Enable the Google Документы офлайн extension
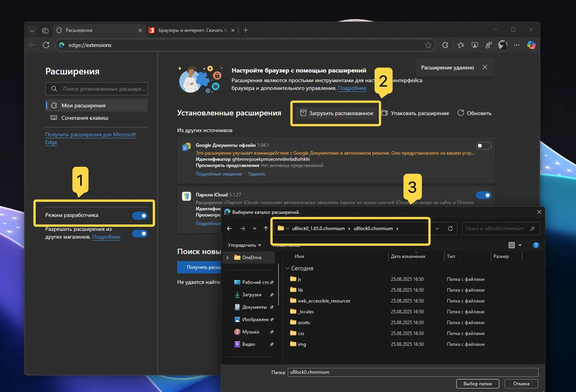 coord(483,146)
